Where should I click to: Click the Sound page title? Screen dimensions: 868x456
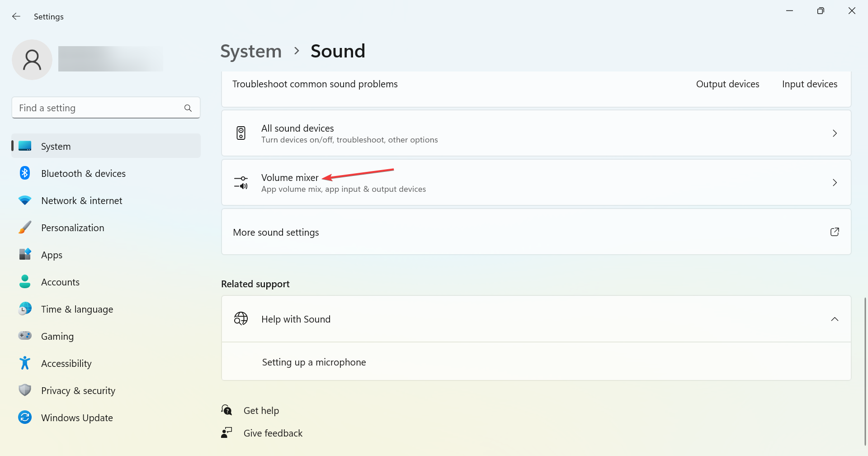point(338,51)
